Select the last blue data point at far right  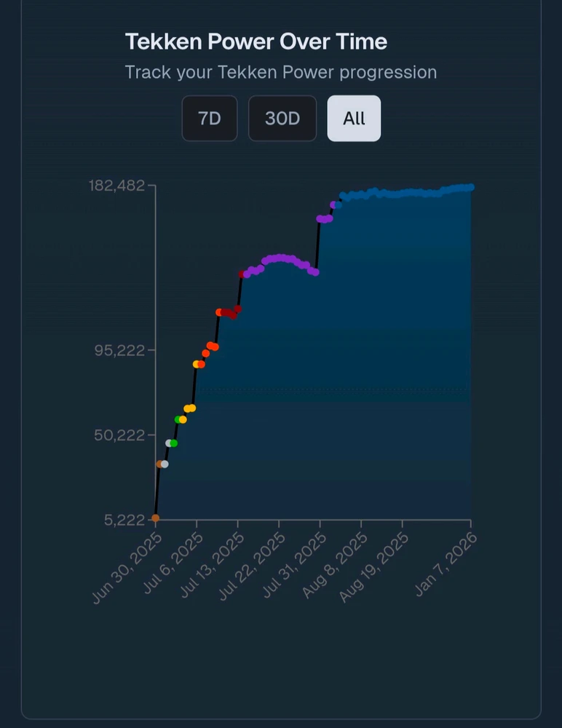click(471, 187)
